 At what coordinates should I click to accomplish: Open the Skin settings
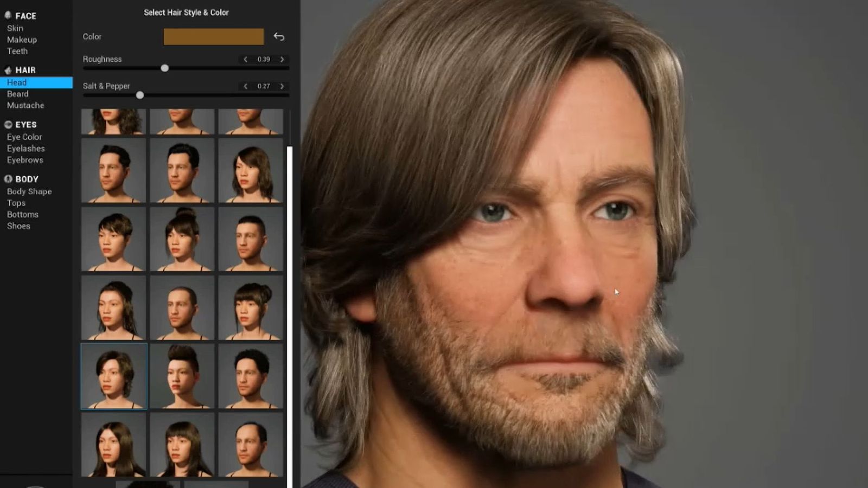click(15, 28)
